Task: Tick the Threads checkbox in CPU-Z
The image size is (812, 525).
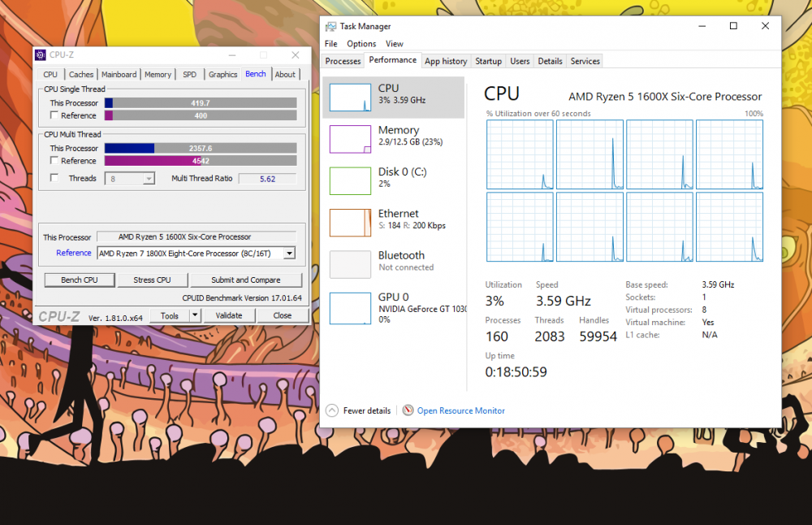Action: click(x=54, y=178)
